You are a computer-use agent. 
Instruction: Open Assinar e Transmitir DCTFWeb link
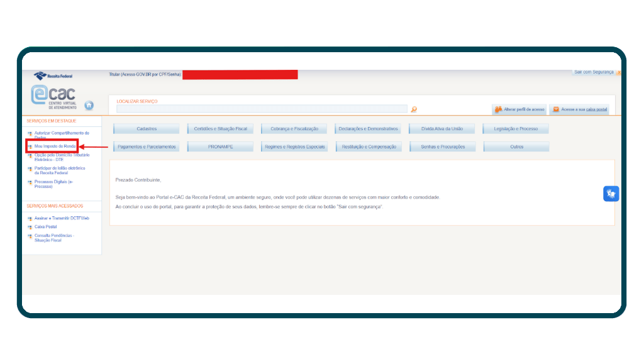tap(62, 218)
